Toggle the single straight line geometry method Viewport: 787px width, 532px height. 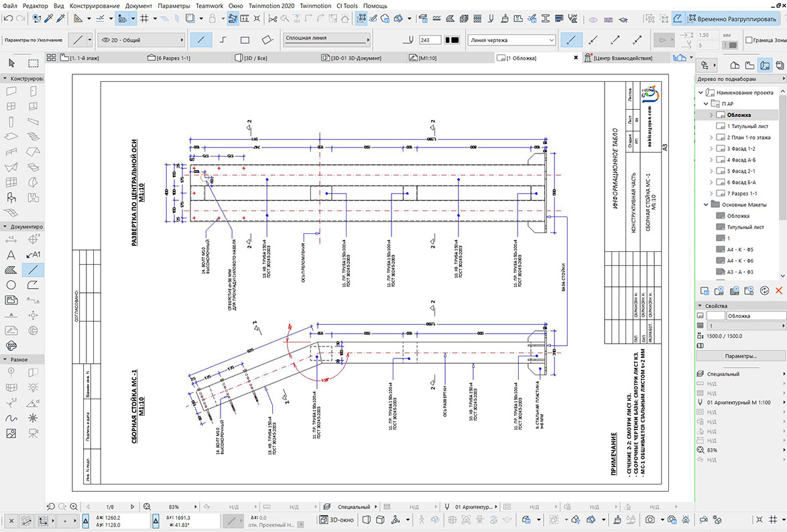point(200,40)
